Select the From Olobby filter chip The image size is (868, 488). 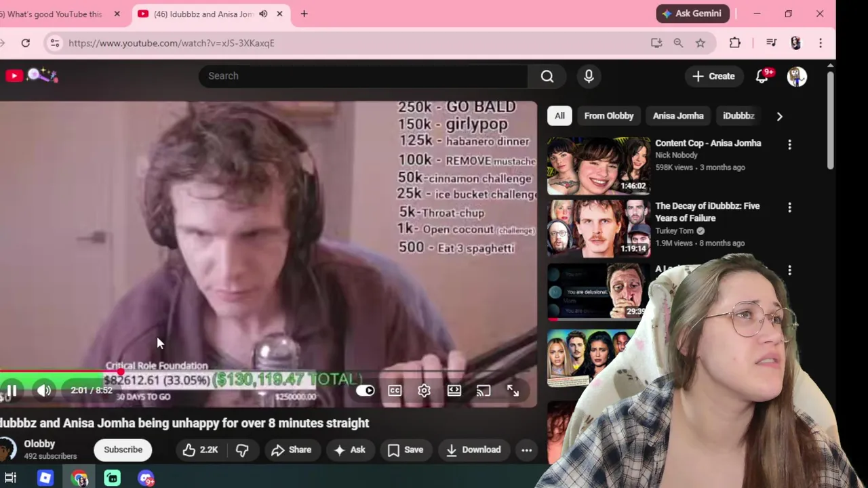coord(609,116)
